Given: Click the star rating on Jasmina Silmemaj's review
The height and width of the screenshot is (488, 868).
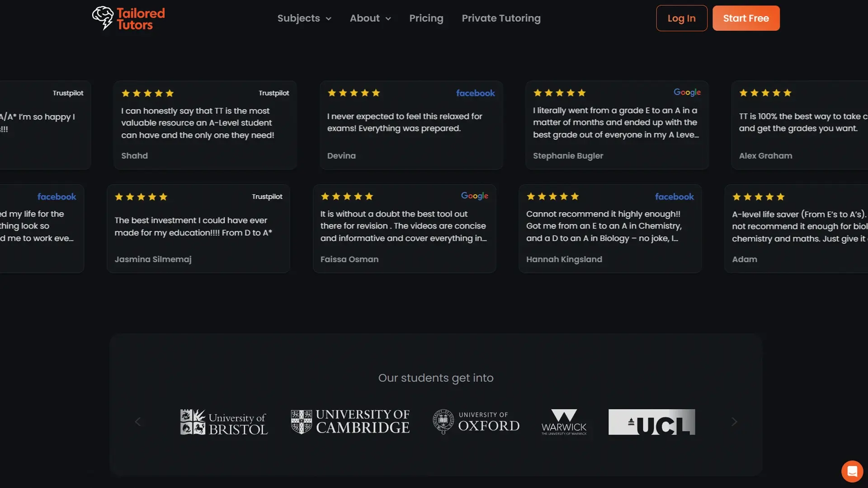Looking at the screenshot, I should pyautogui.click(x=141, y=197).
